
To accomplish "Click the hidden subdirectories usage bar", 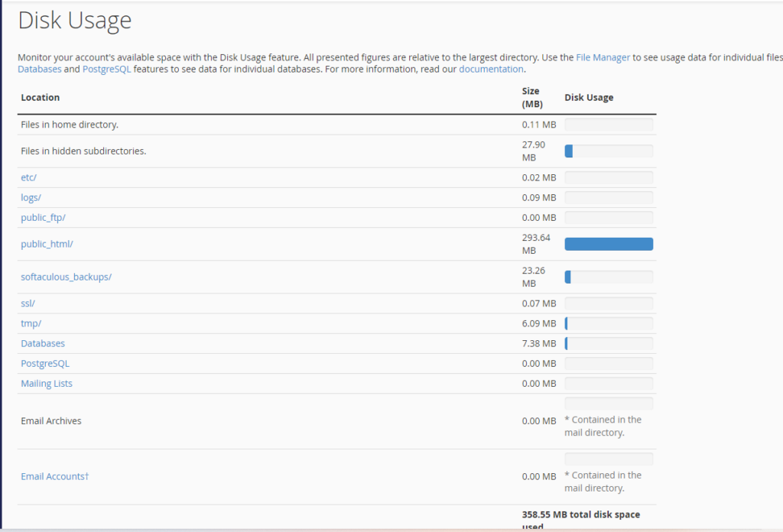I will 608,151.
